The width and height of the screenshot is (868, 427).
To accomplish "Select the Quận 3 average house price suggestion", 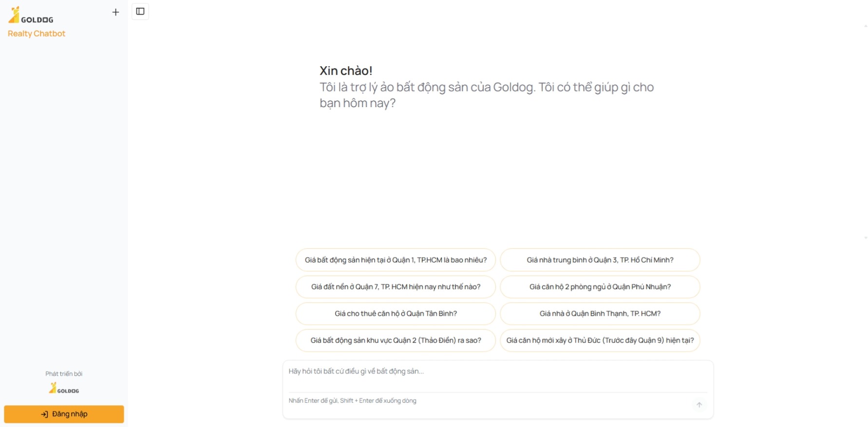I will [600, 260].
